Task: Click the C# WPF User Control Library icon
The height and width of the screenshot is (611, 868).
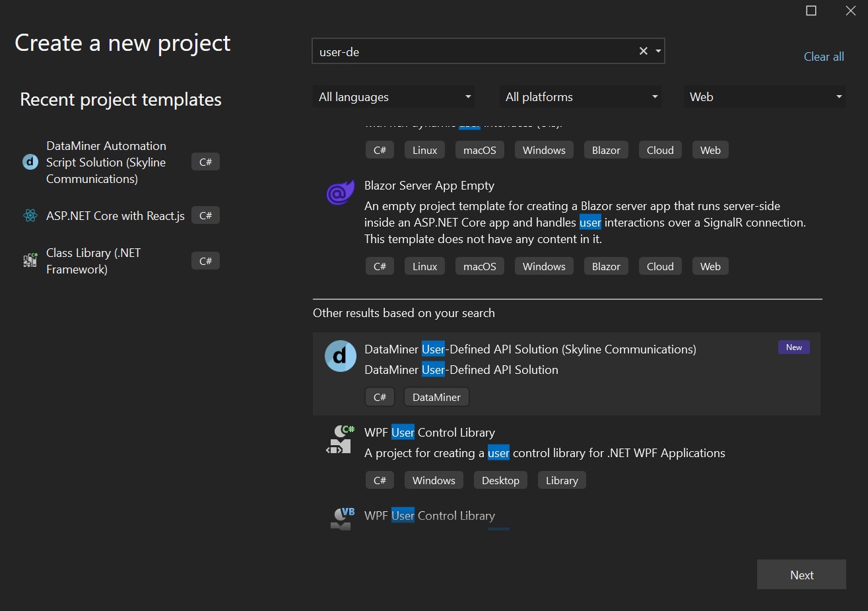Action: click(341, 439)
